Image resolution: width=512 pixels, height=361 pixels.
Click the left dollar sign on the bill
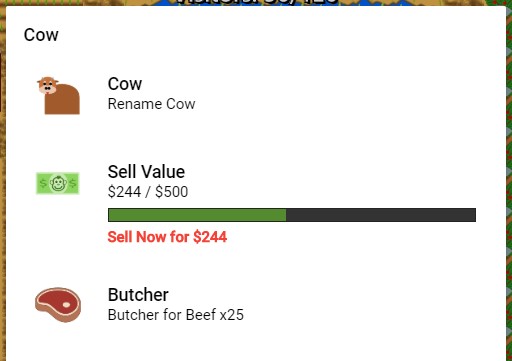click(43, 183)
